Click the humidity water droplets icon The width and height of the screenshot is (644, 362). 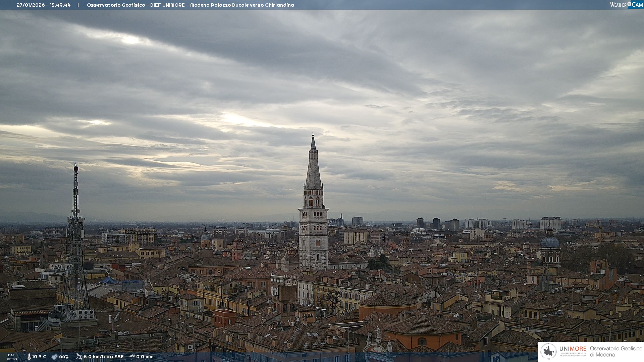pyautogui.click(x=54, y=357)
